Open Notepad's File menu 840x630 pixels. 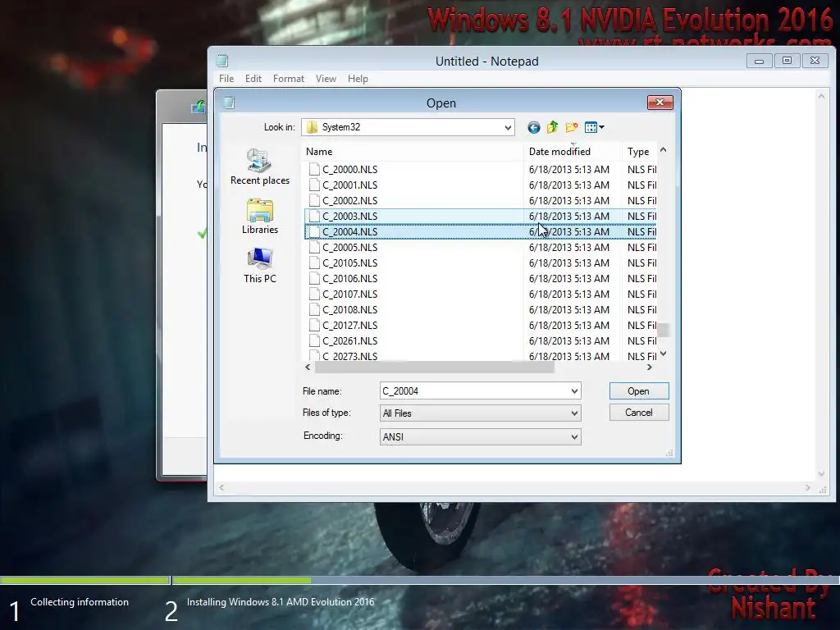226,79
